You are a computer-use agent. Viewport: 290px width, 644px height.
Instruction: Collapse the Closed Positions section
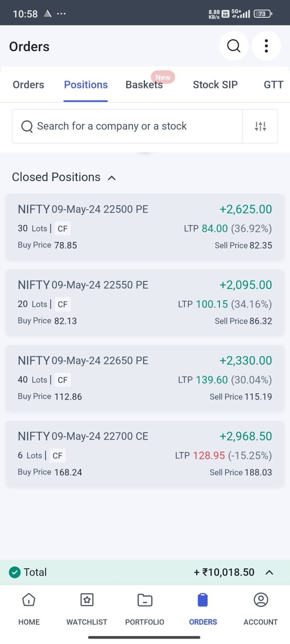point(112,178)
